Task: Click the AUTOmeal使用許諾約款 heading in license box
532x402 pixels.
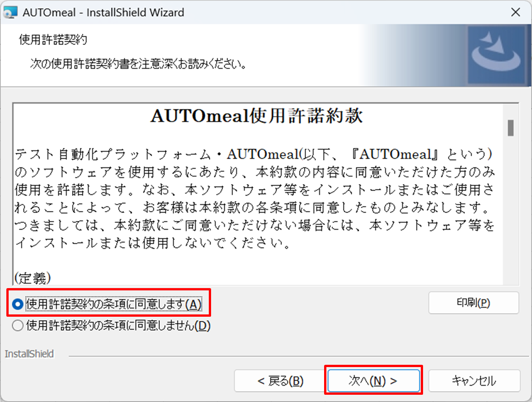Action: coord(256,117)
